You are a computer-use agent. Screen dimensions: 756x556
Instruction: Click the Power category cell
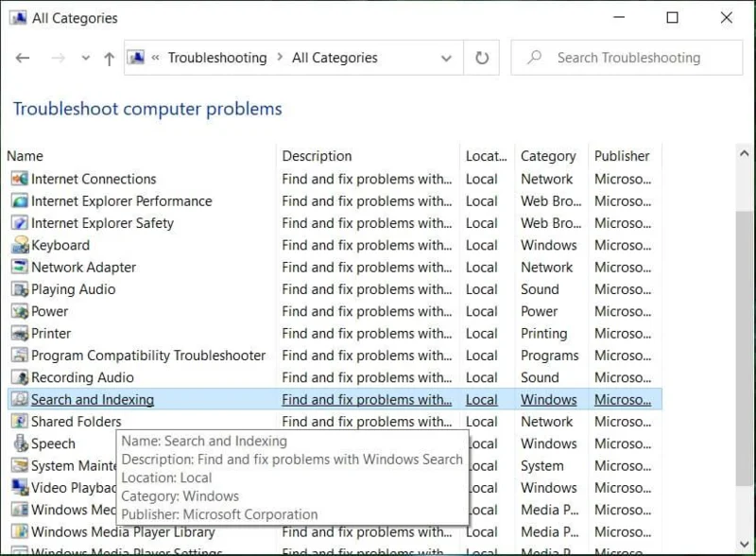(539, 311)
